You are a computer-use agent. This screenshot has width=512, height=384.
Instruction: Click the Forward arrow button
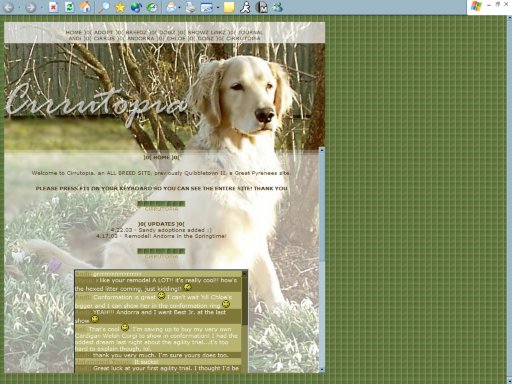coord(30,7)
